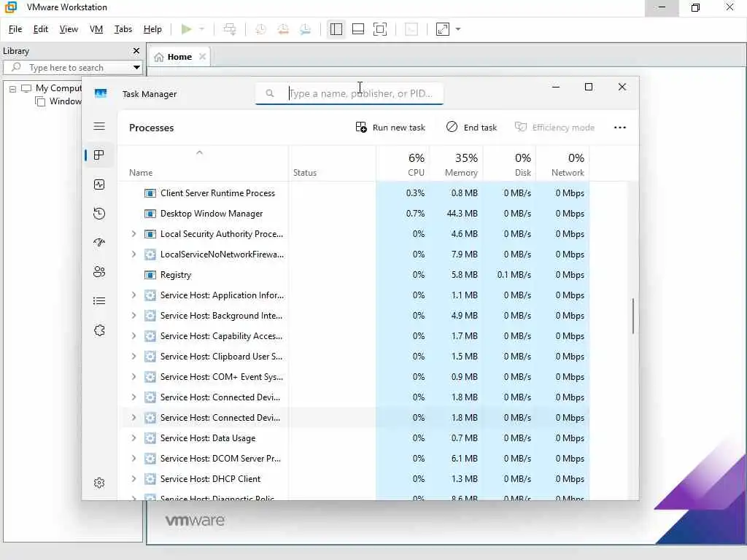Click the stretch guest display icon
Screen dimensions: 747x560
pos(443,29)
